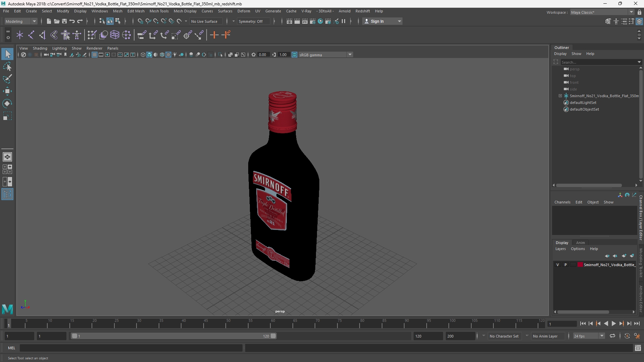
Task: Toggle layer playback P box
Action: (566, 265)
